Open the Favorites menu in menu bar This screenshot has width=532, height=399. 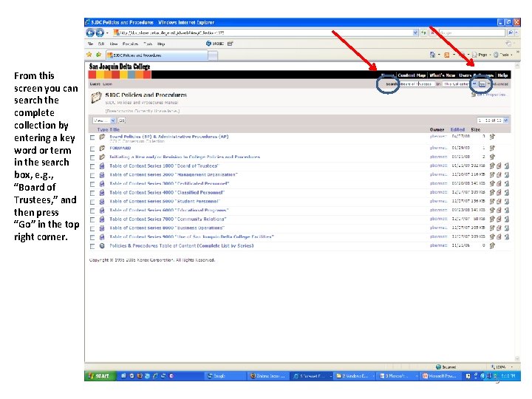130,44
